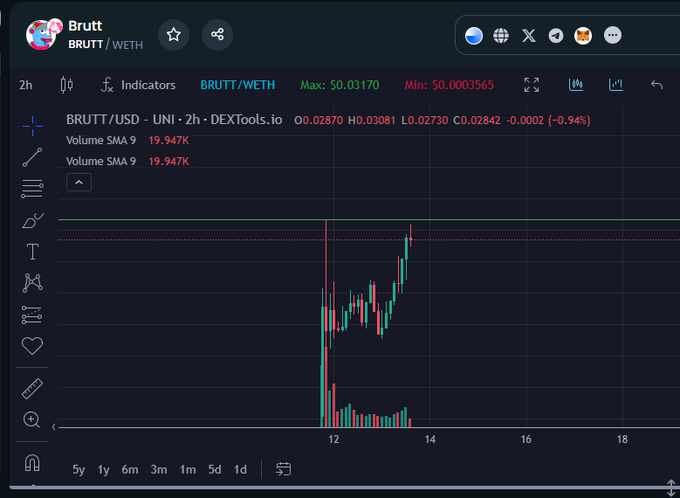Click second Volume SMA 9 legend
This screenshot has height=498, width=680.
click(101, 161)
